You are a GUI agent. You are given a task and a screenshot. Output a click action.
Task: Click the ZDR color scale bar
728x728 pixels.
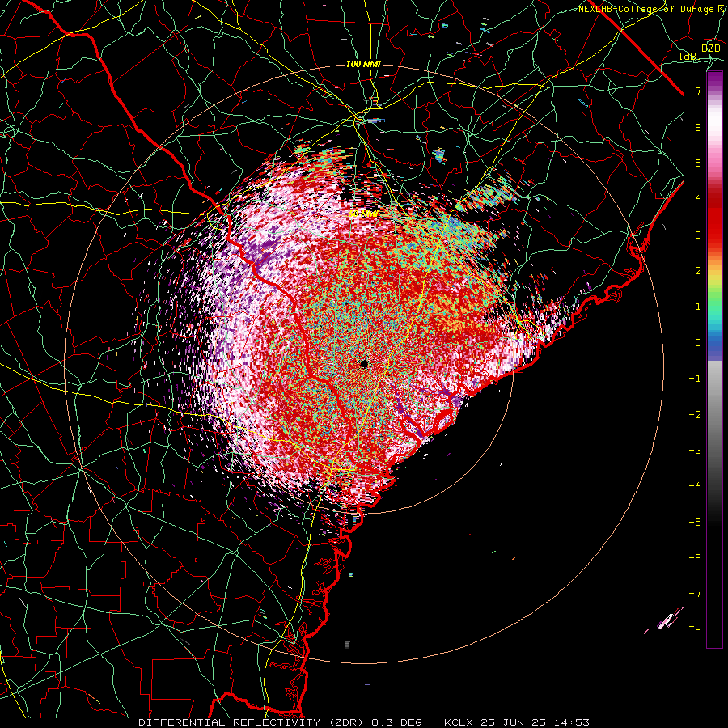pos(714,359)
